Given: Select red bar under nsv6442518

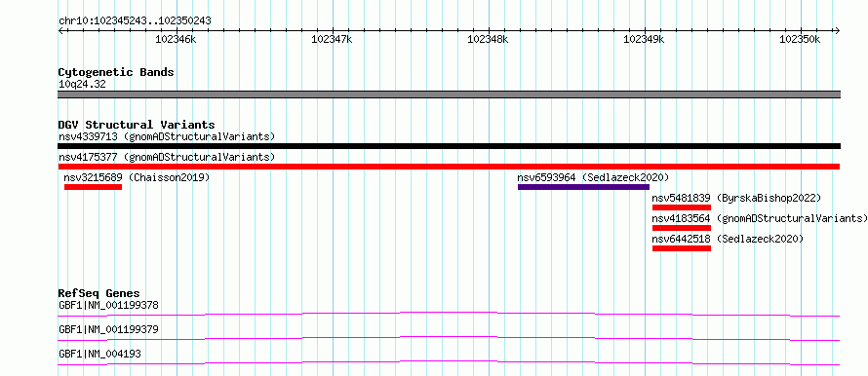Looking at the screenshot, I should click(x=682, y=248).
